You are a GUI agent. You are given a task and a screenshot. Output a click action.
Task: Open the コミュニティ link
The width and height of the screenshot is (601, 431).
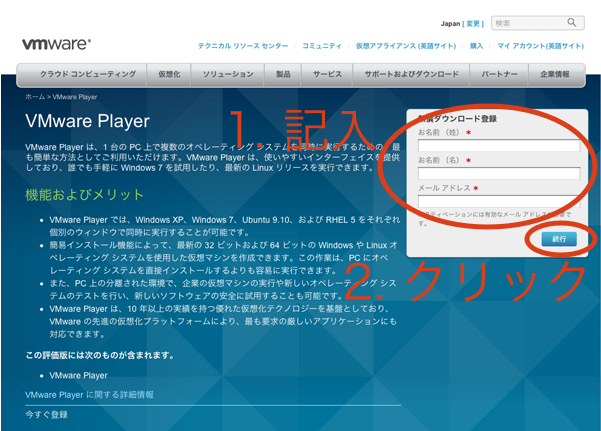click(x=322, y=46)
